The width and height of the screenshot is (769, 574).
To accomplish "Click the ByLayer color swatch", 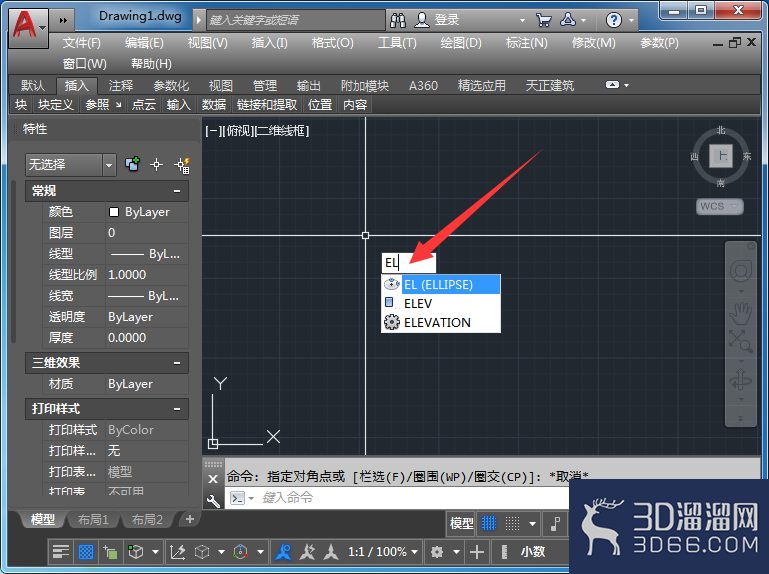I will pyautogui.click(x=114, y=212).
